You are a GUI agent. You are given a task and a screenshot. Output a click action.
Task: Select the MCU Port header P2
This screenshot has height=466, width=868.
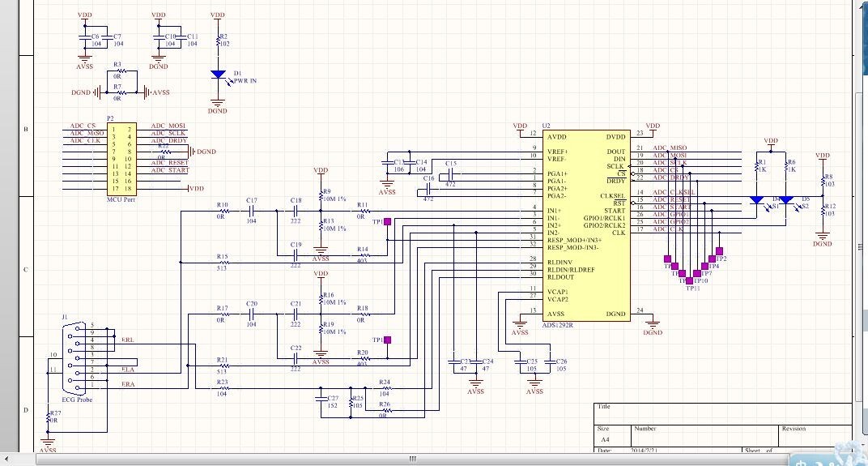(x=121, y=159)
